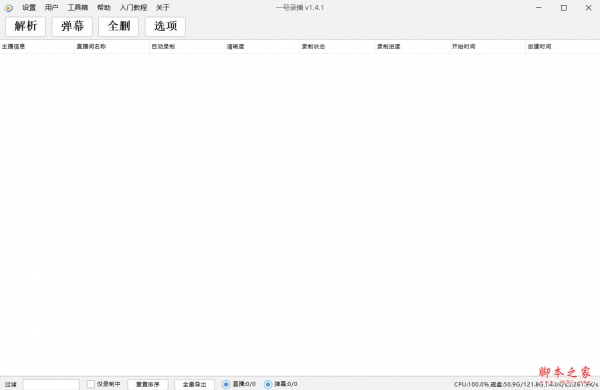The width and height of the screenshot is (600, 390).
Task: Sort by 直播间名称 column header
Action: [112, 47]
